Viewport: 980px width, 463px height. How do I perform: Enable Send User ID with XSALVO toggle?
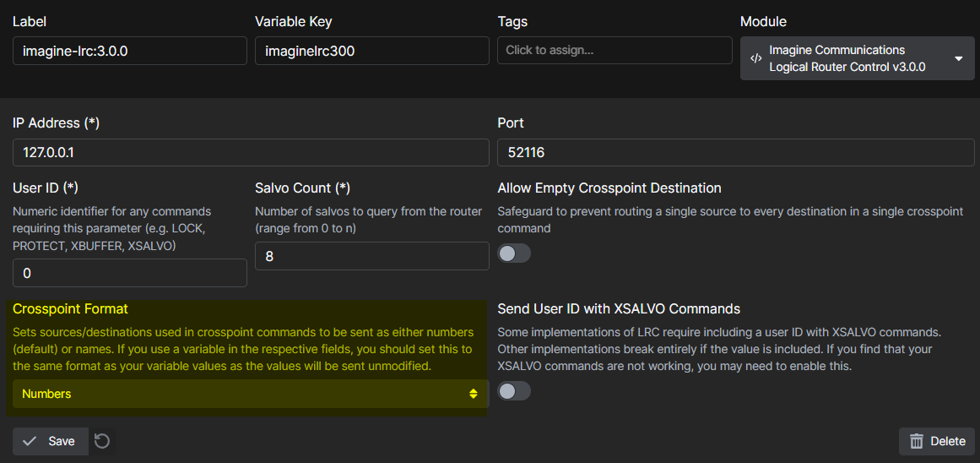tap(514, 391)
